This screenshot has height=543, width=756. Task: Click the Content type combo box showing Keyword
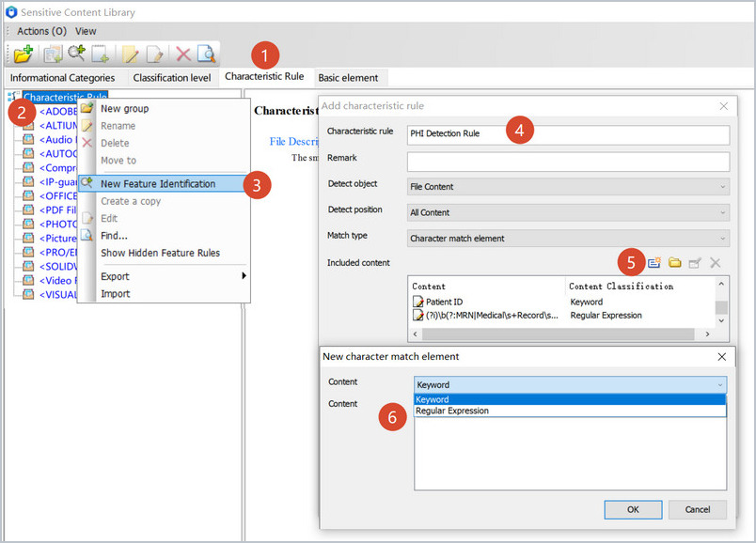(570, 384)
